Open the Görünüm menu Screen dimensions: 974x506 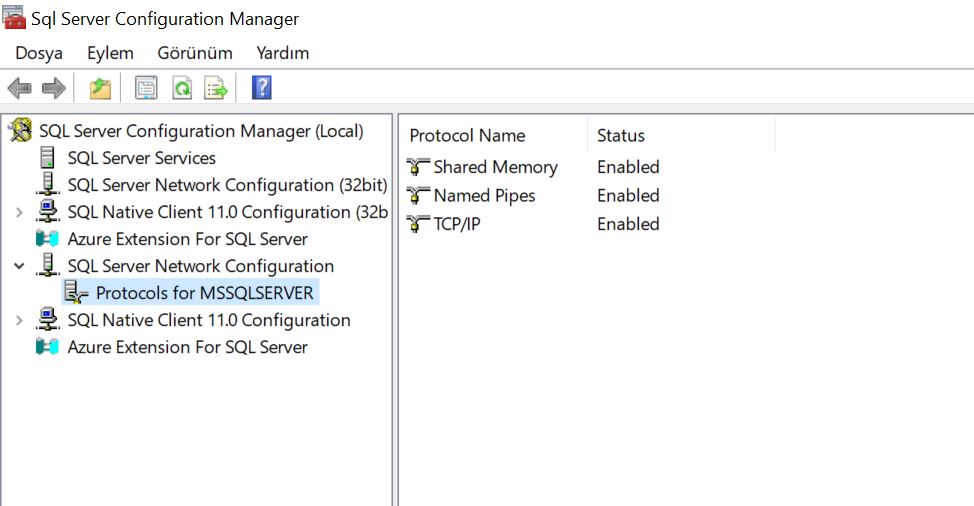[195, 53]
